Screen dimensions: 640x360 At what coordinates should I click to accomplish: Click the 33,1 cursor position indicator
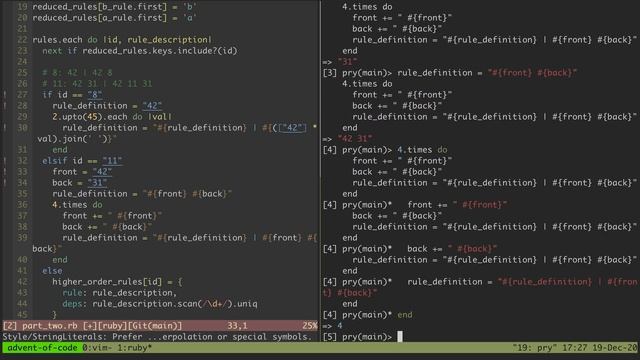(237, 326)
